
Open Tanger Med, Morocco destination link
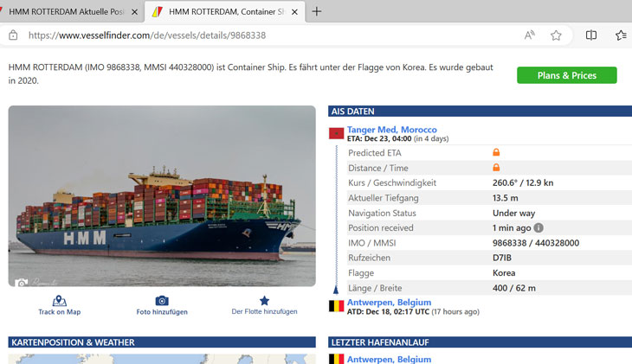[391, 130]
